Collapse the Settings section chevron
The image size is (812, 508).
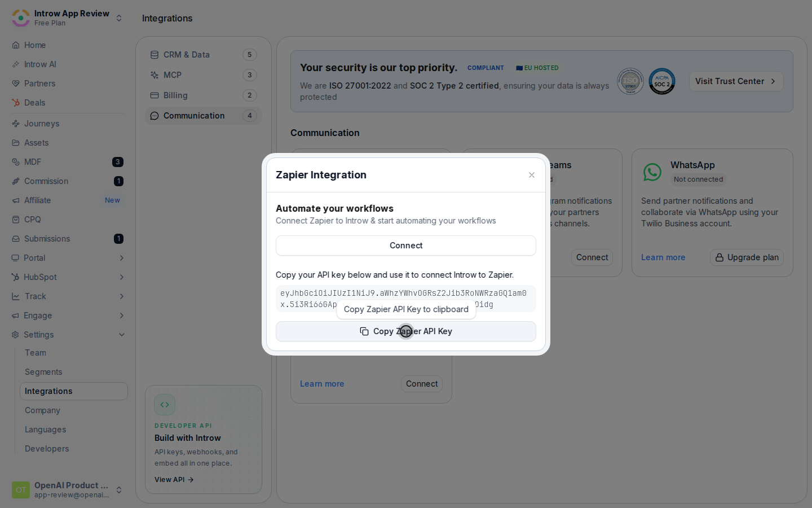(x=121, y=335)
